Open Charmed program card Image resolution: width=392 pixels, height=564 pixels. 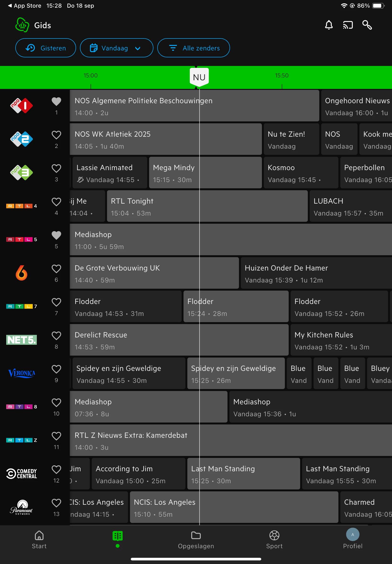pyautogui.click(x=366, y=507)
